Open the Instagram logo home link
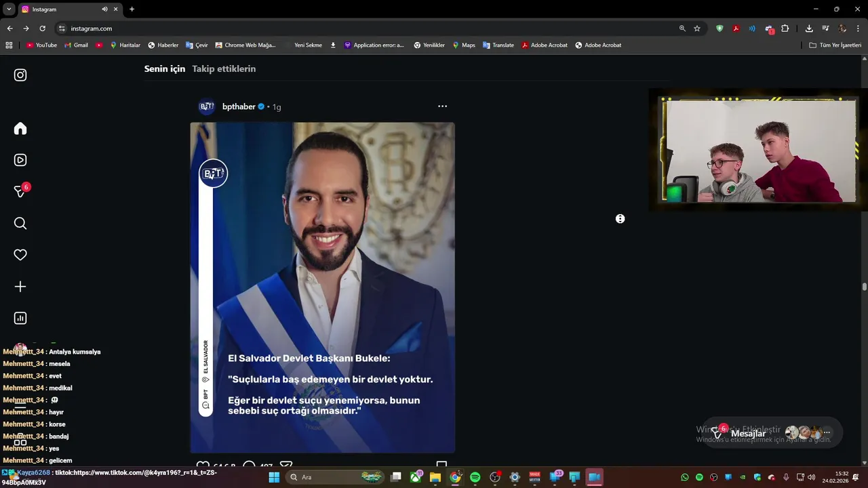 click(20, 75)
